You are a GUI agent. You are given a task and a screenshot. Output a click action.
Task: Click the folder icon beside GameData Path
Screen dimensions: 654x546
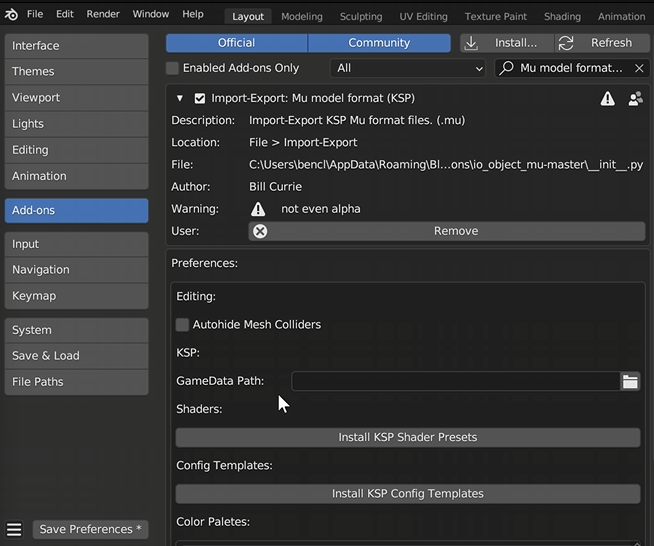click(630, 381)
